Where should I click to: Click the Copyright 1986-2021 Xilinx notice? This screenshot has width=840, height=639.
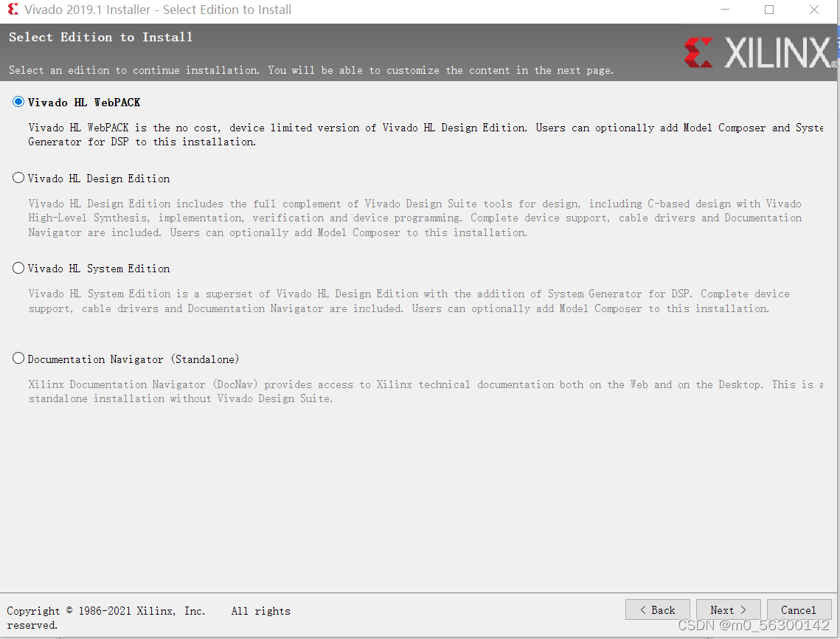148,618
